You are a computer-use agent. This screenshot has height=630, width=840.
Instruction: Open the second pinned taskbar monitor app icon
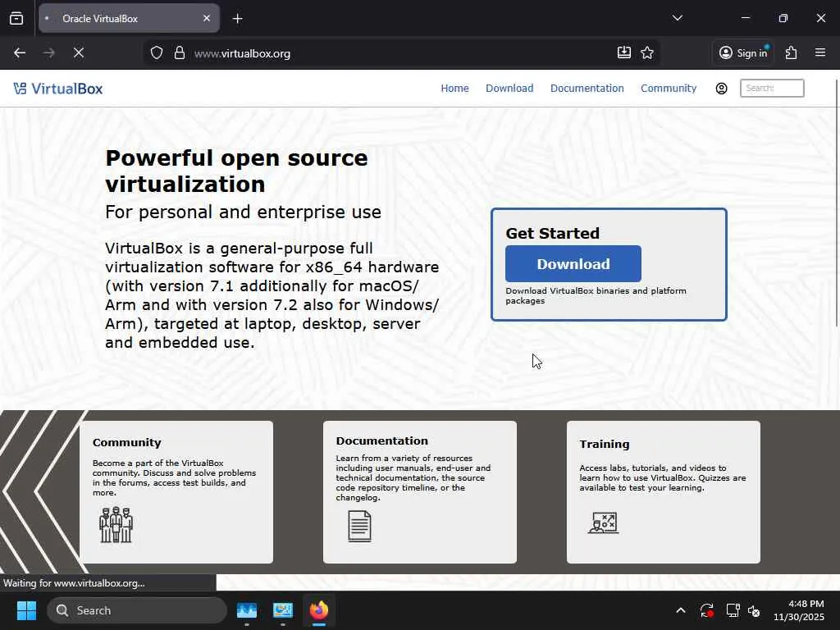click(283, 610)
